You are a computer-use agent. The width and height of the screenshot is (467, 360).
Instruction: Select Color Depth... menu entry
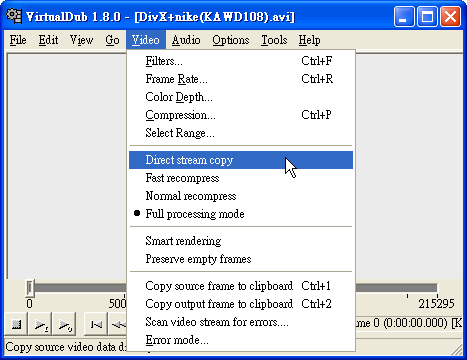[241, 97]
